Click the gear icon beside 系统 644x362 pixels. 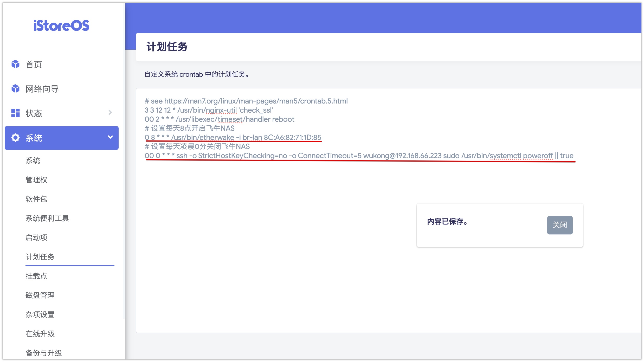[x=15, y=138]
